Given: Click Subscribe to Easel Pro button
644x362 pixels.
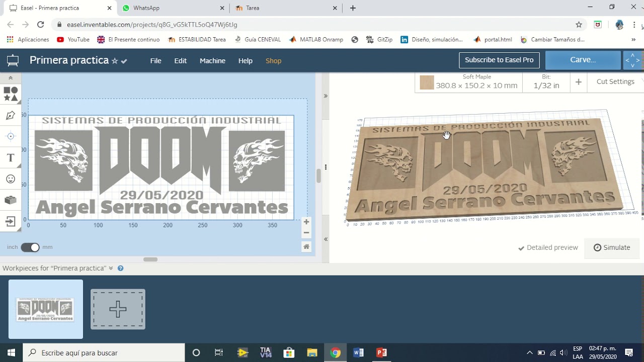Looking at the screenshot, I should point(499,60).
